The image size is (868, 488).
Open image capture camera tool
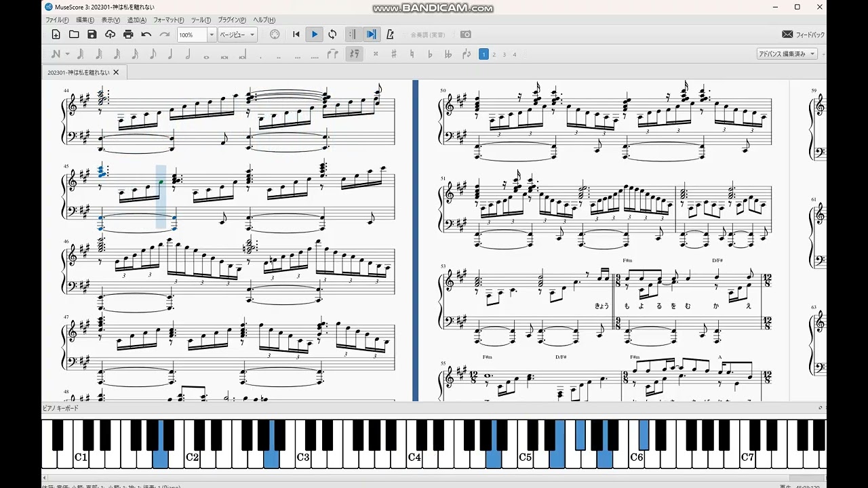pos(466,35)
